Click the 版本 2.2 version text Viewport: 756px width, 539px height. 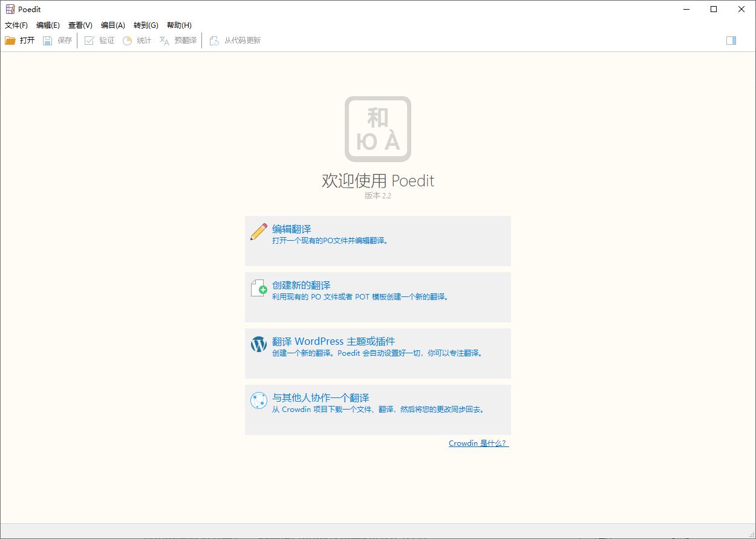tap(378, 196)
